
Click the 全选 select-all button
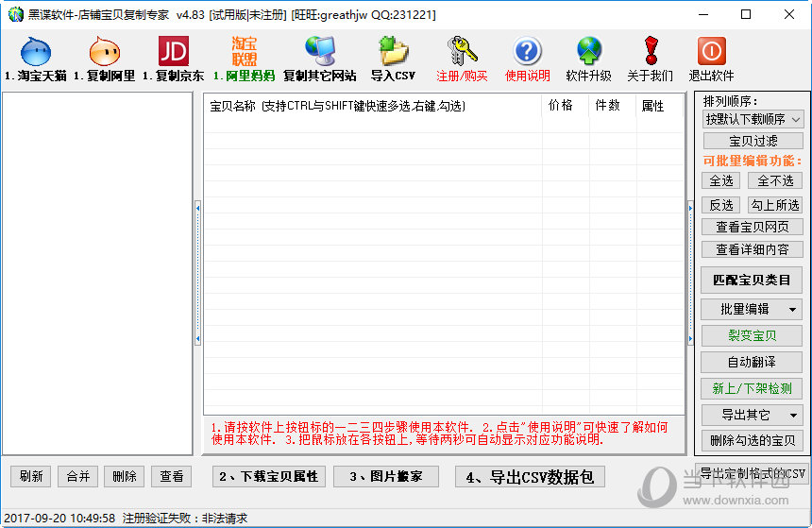[x=720, y=180]
